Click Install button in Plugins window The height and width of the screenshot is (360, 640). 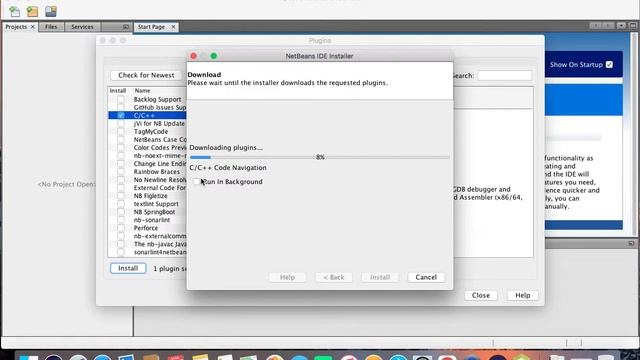coord(128,268)
